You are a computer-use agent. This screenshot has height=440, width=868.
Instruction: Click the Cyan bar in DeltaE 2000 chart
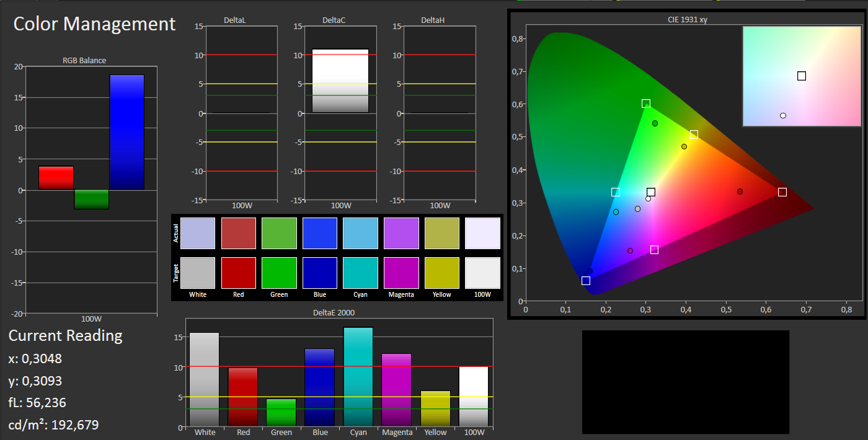[358, 377]
